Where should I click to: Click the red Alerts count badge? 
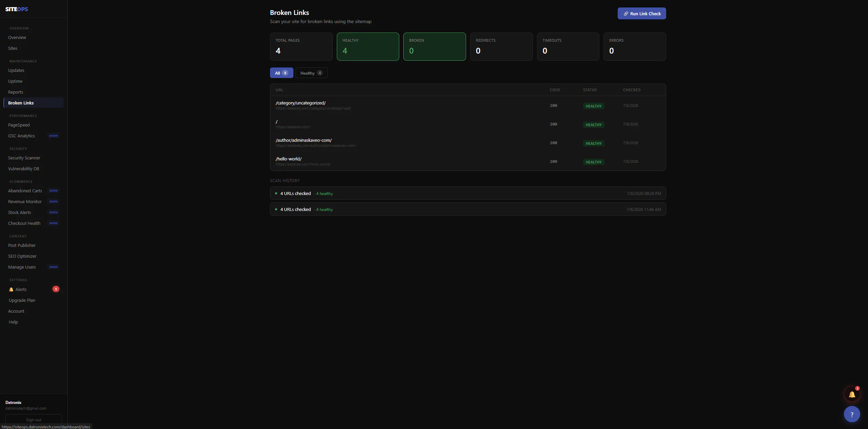[56, 289]
